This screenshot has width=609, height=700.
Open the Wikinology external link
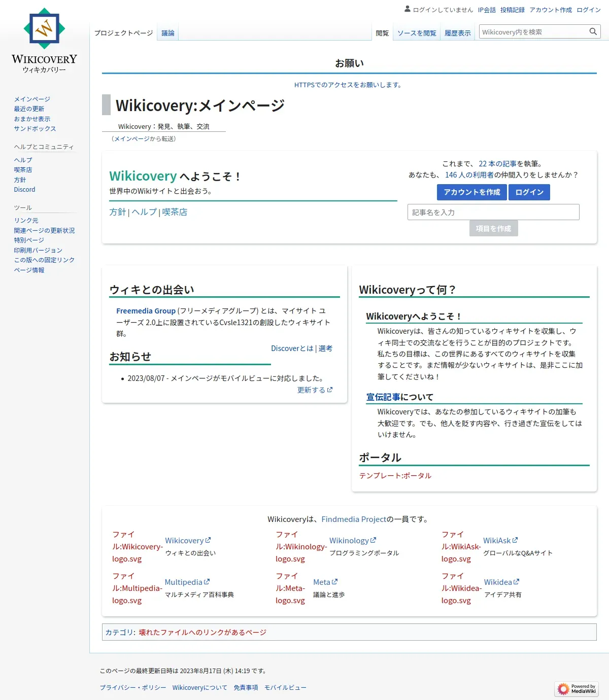(x=353, y=541)
